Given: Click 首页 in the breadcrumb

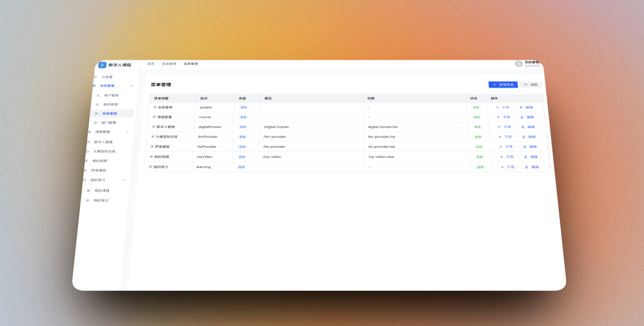Looking at the screenshot, I should click(151, 64).
